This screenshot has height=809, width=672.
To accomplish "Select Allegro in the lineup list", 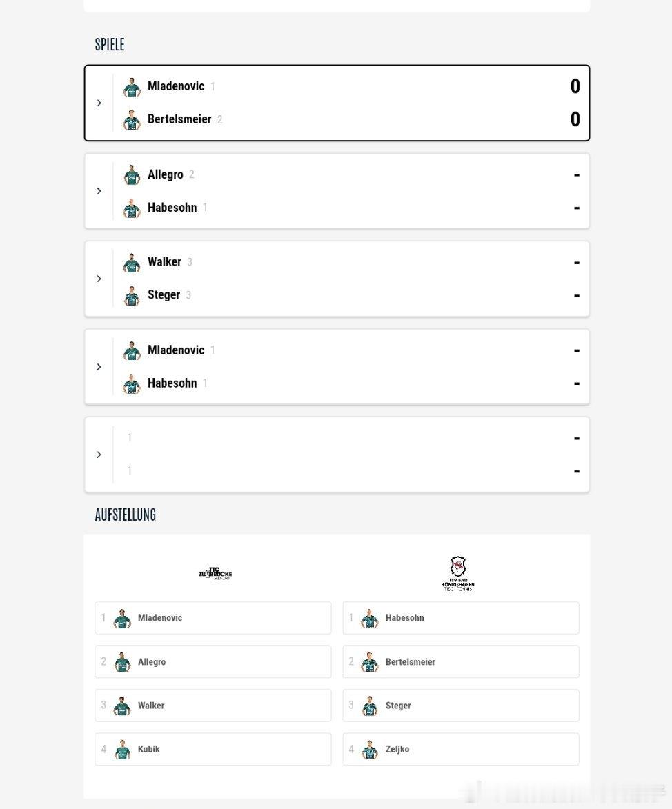I will tap(213, 661).
